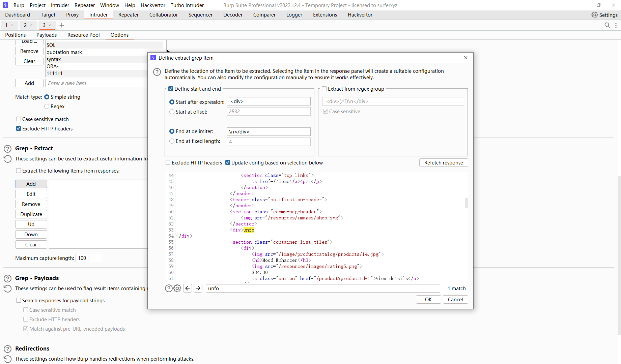Select Start at offset radio button
This screenshot has width=621, height=364.
[x=172, y=112]
